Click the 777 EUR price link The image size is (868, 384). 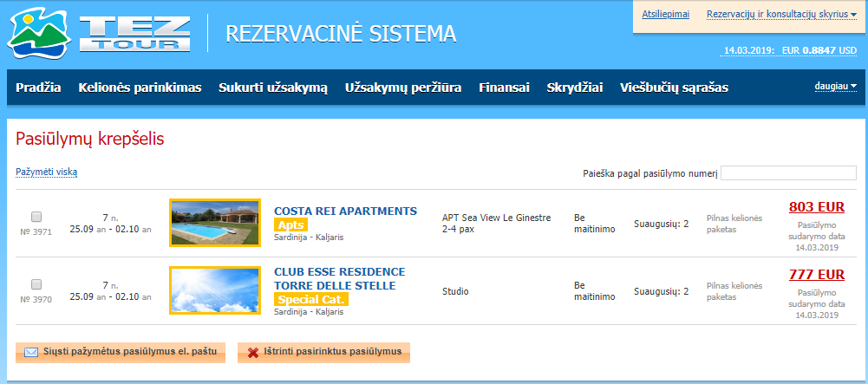tap(817, 275)
